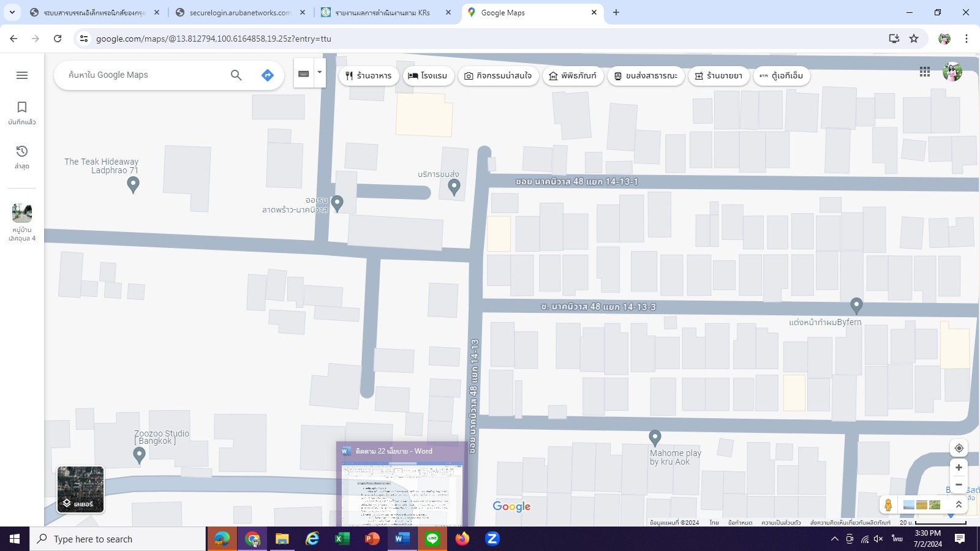Viewport: 980px width, 551px height.
Task: Zoom out on the map
Action: (959, 485)
